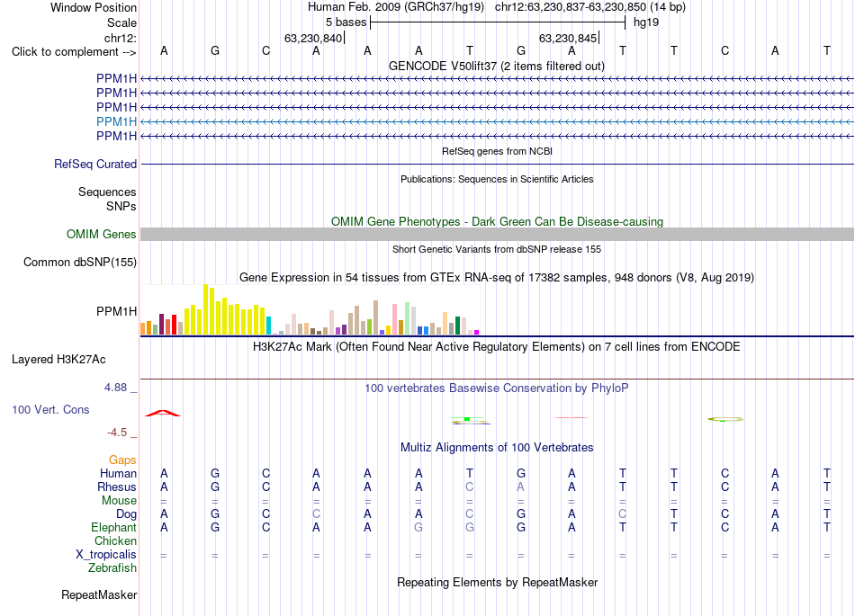
Task: Click the 'Mouse' alignment row label
Action: pos(119,501)
